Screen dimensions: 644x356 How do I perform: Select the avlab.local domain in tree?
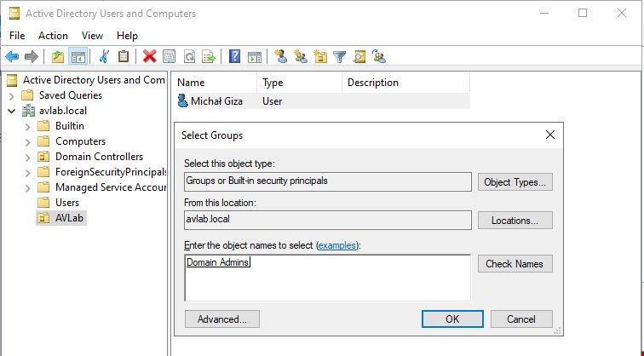coord(63,111)
